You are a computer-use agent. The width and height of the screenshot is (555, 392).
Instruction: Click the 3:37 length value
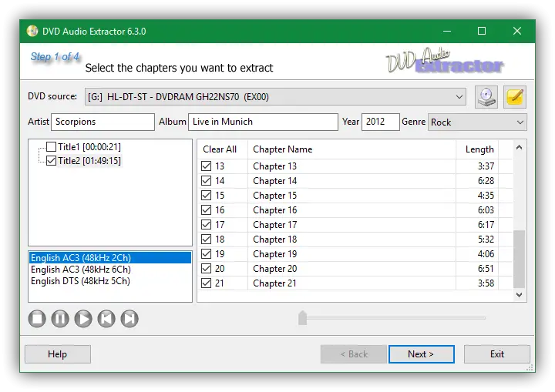[x=486, y=166]
